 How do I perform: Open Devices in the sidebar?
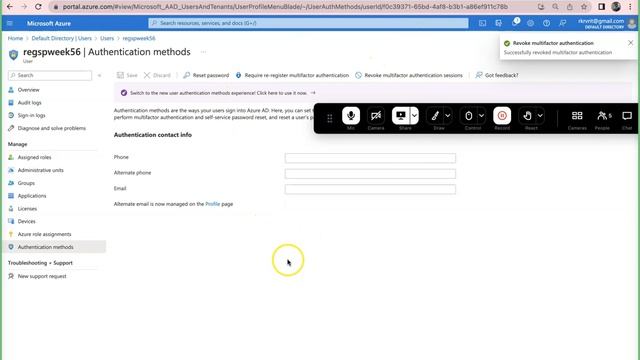27,221
